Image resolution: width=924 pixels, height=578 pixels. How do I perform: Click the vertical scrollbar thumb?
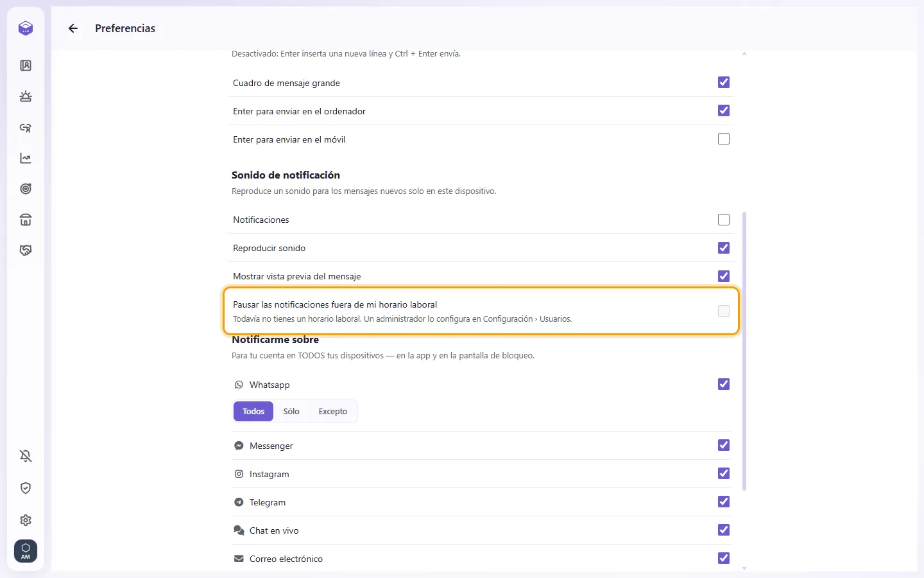744,351
